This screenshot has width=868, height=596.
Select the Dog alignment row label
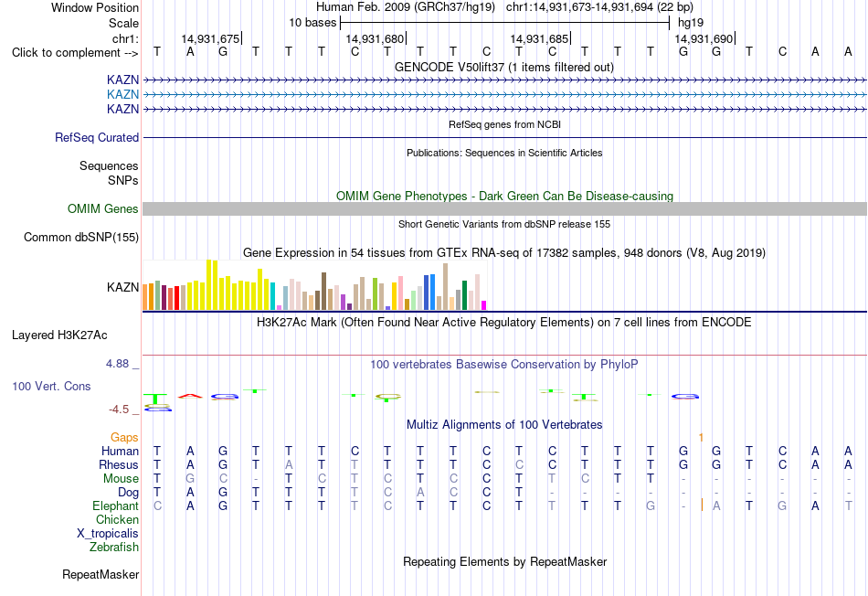(x=129, y=492)
